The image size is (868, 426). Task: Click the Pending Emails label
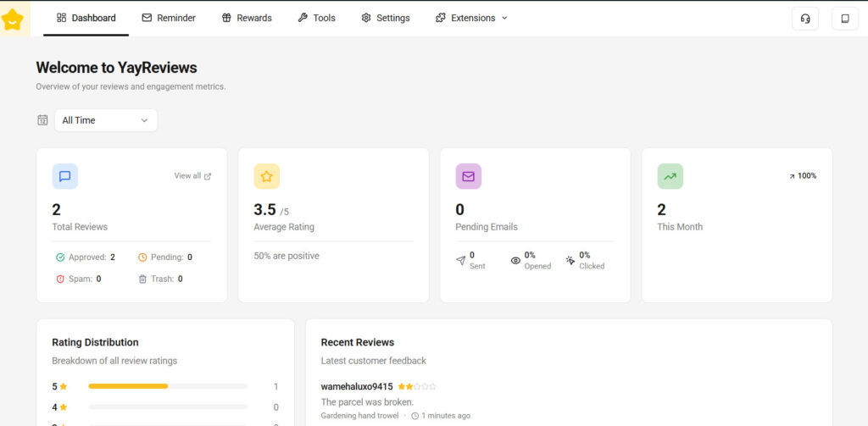[487, 227]
